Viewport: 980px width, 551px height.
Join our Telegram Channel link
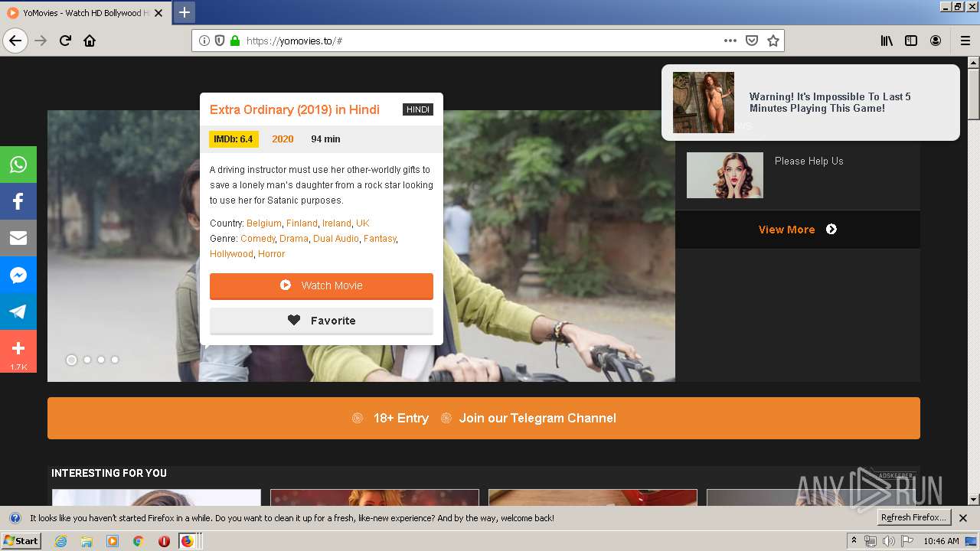537,418
